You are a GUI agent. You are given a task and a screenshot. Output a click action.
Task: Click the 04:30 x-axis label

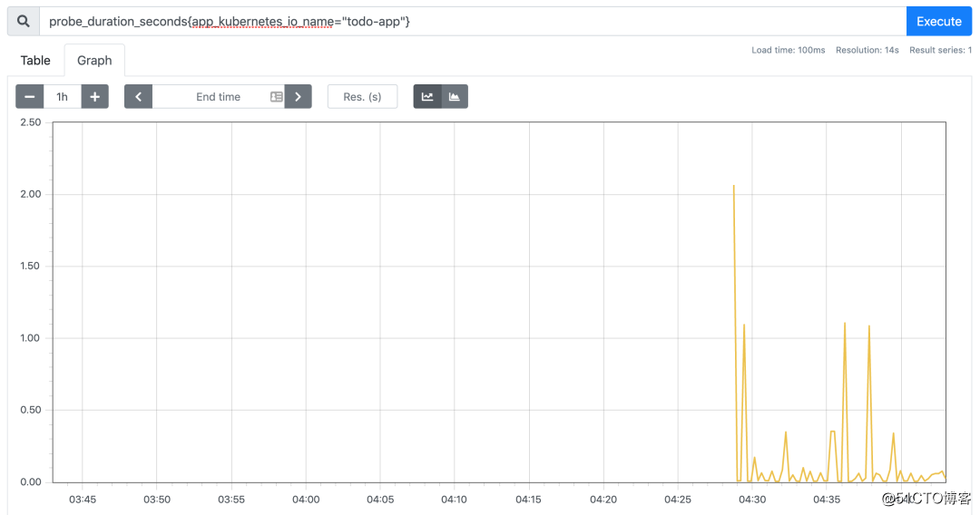click(752, 500)
